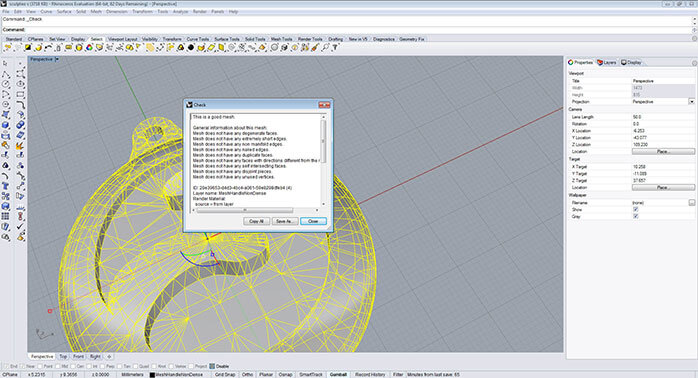Click the lightbulb selection icon in Select toolbar
The width and height of the screenshot is (698, 378).
pos(295,47)
